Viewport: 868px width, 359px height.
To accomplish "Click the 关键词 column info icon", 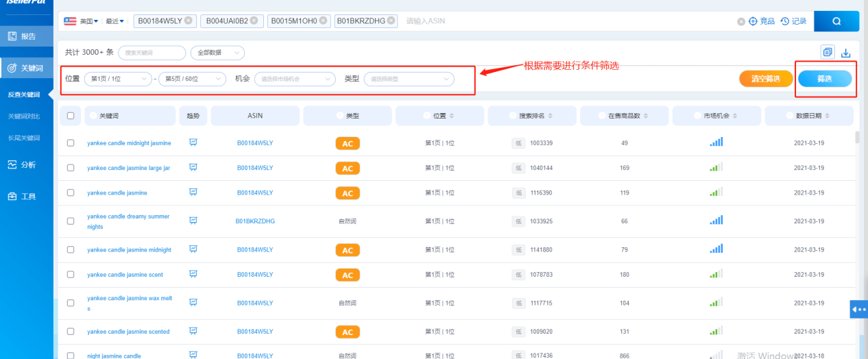I will (93, 116).
